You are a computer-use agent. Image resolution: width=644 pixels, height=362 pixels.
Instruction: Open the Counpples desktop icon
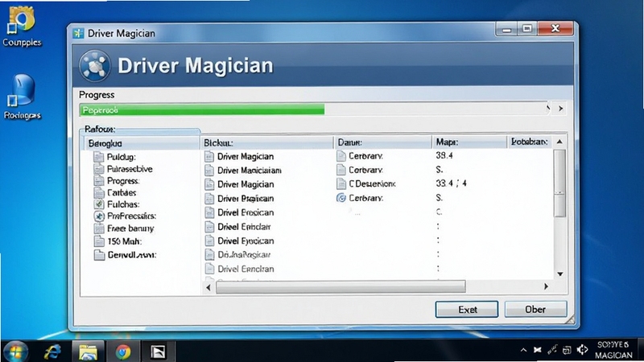[x=22, y=26]
